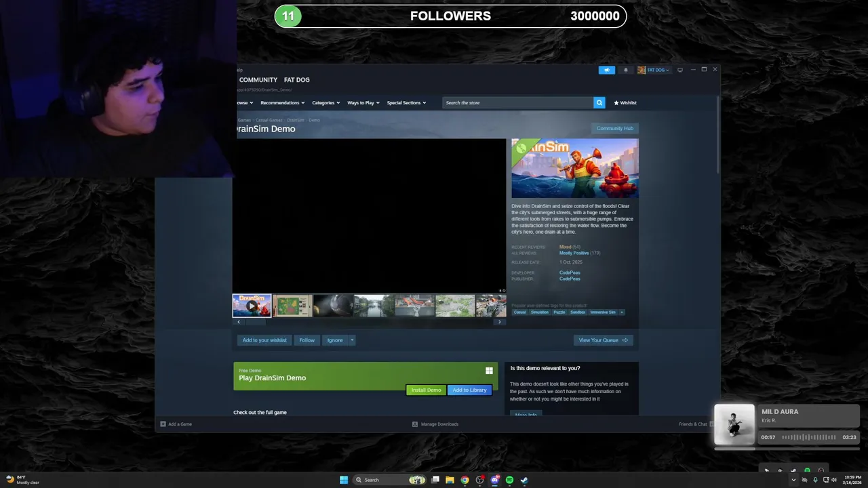
Task: Click the Simulation tag
Action: [540, 312]
